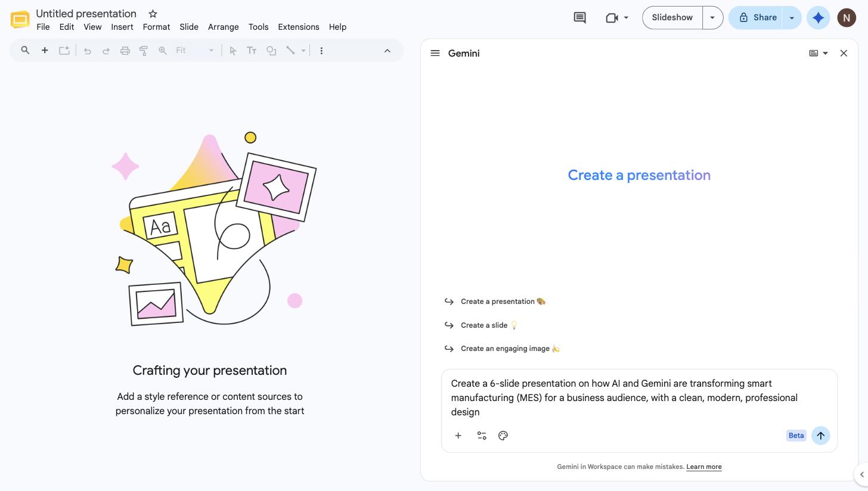Open the Format menu

point(156,27)
